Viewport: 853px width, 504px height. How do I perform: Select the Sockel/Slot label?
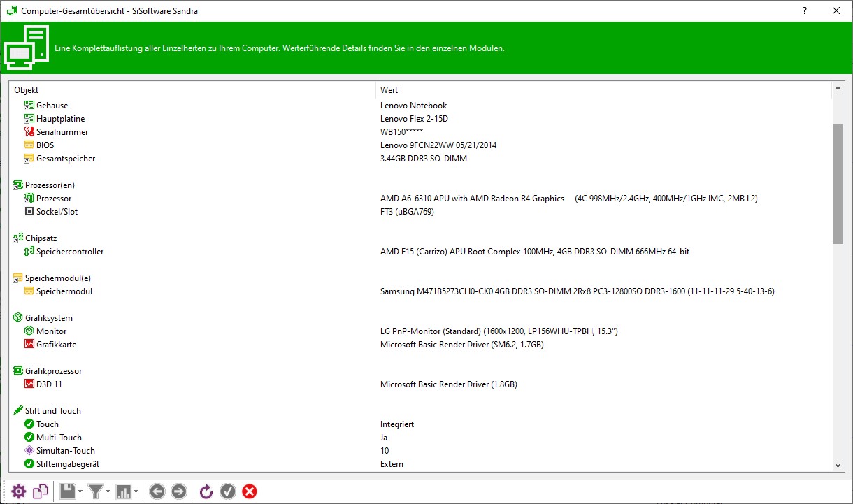[x=57, y=212]
